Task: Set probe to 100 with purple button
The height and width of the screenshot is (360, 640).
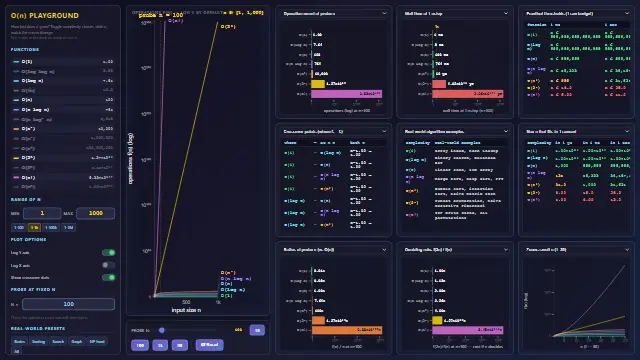Action: pyautogui.click(x=140, y=345)
